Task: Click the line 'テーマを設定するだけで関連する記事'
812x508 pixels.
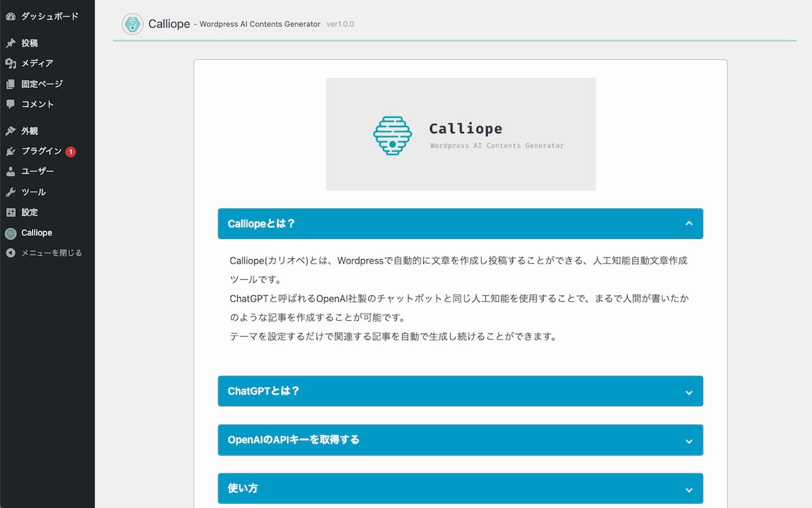Action: tap(393, 336)
